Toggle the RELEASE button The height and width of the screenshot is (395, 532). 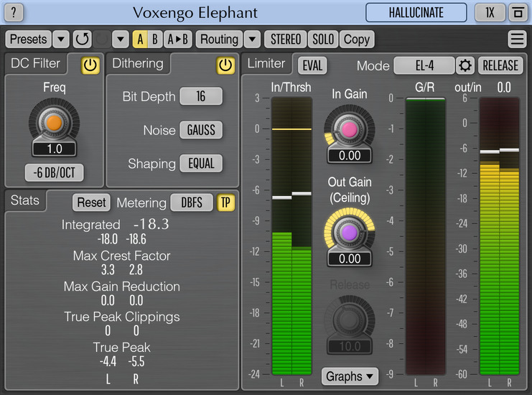pos(500,65)
